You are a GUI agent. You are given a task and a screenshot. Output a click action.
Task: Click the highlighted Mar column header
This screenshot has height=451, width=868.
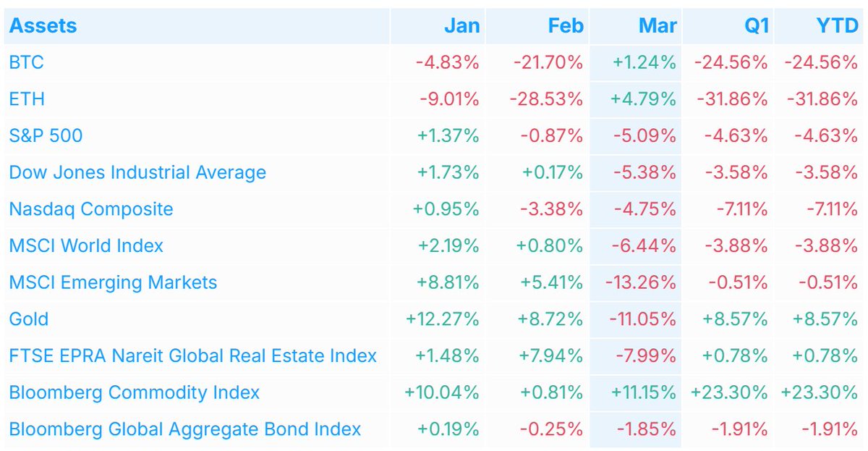click(x=658, y=26)
